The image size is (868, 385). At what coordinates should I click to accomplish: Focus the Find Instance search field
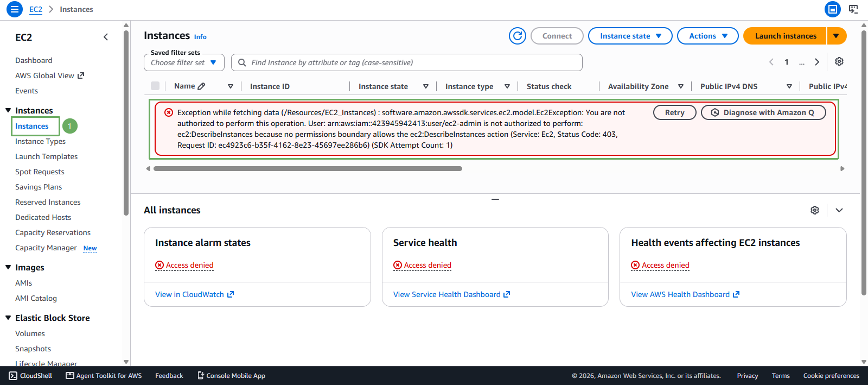[407, 62]
